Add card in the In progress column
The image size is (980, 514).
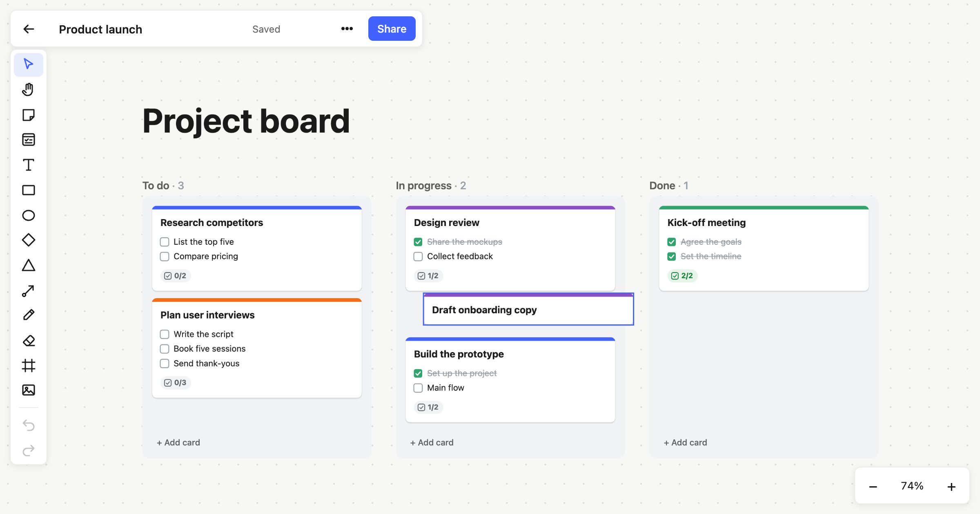pyautogui.click(x=432, y=443)
